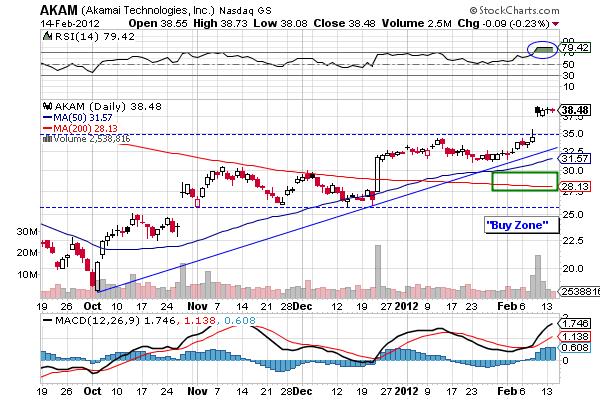Click the Open 38.55 value

(158, 23)
